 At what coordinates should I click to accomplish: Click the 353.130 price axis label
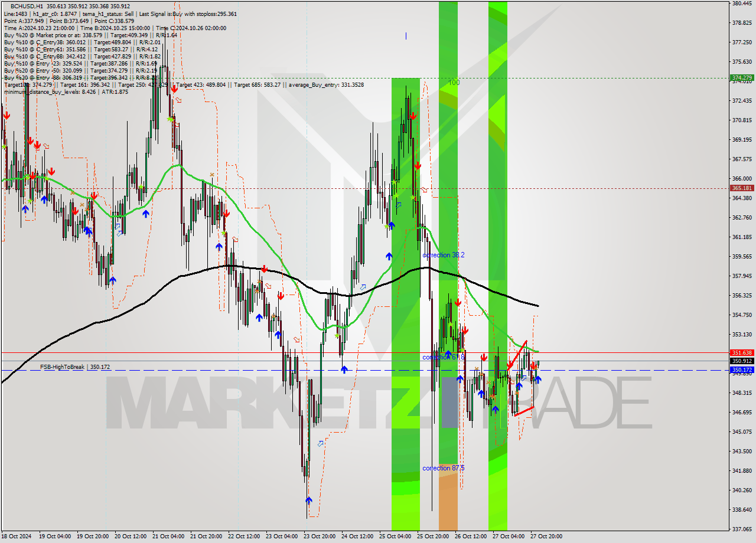tap(741, 335)
